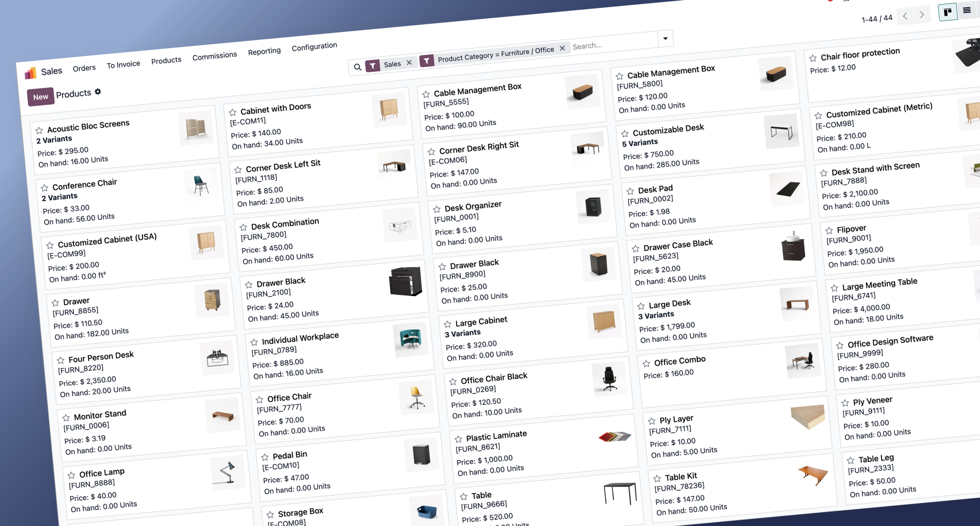The width and height of the screenshot is (980, 526).
Task: Remove the Sales filter facet
Action: tap(409, 62)
